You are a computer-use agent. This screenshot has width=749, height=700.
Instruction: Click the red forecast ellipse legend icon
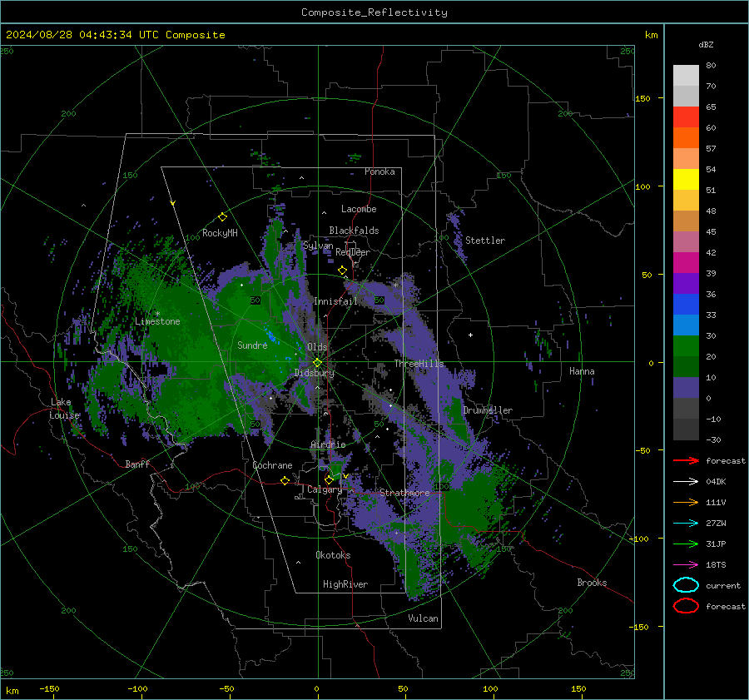coord(686,606)
